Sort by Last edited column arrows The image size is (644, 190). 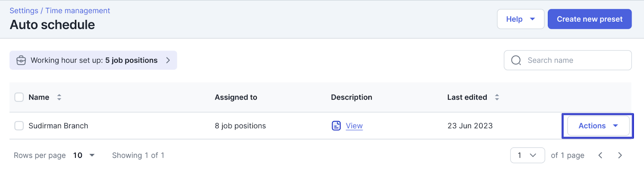click(497, 97)
